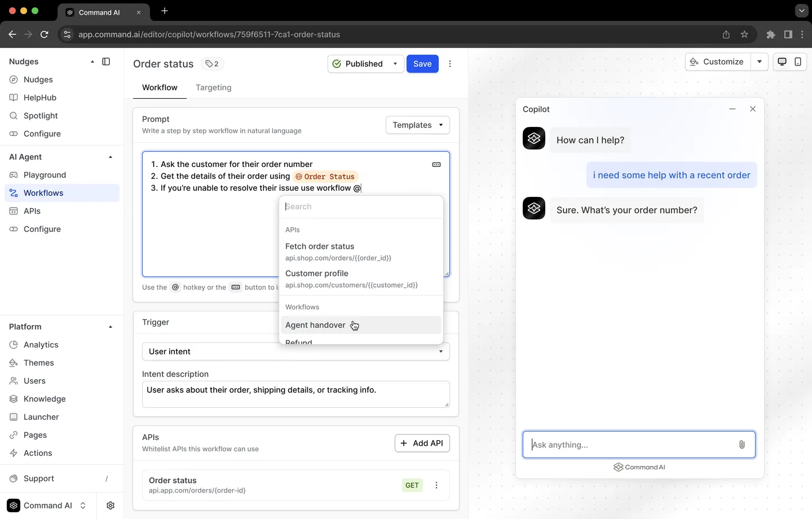Collapse the Nudges section header

[x=92, y=61]
